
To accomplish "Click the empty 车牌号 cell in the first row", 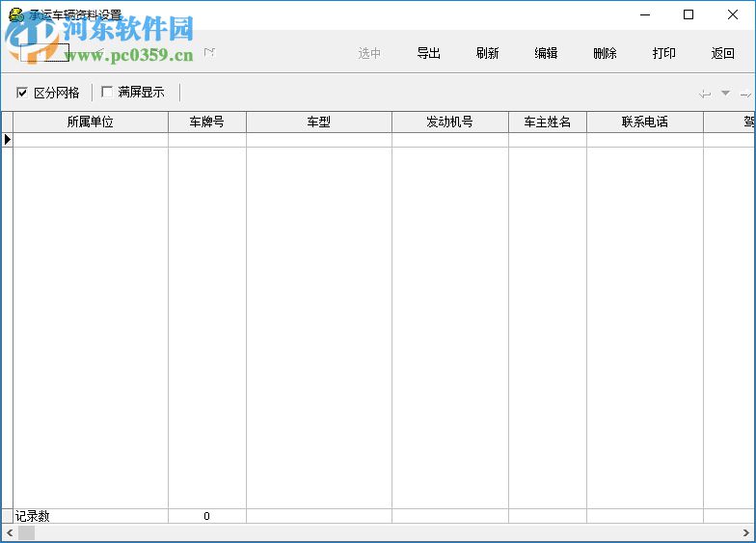I will [x=207, y=140].
